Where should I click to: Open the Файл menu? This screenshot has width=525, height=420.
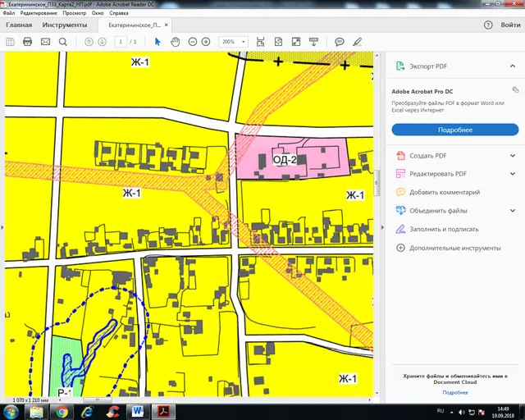[x=9, y=13]
